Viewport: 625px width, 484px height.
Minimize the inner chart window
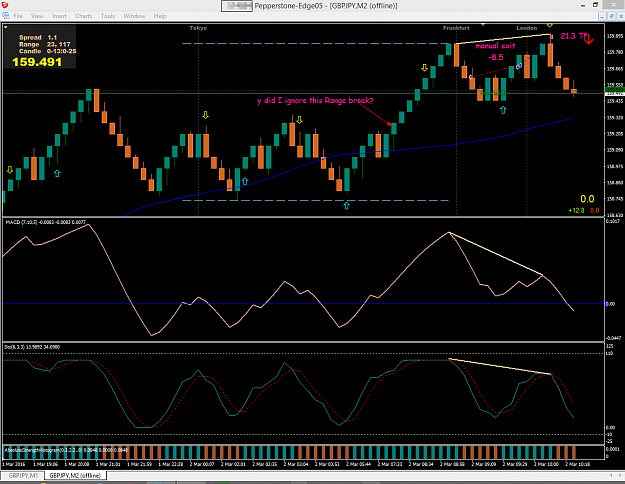[x=603, y=16]
